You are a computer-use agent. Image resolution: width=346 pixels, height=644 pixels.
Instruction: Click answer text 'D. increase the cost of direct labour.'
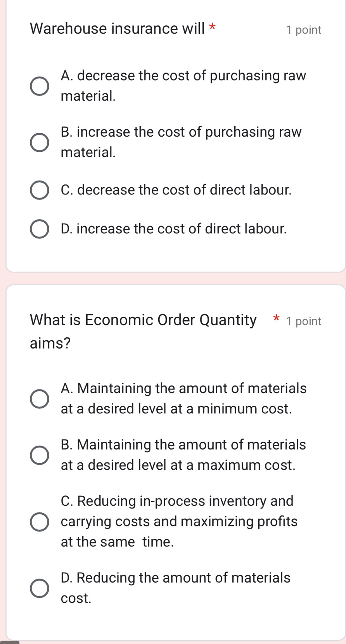pos(174,229)
